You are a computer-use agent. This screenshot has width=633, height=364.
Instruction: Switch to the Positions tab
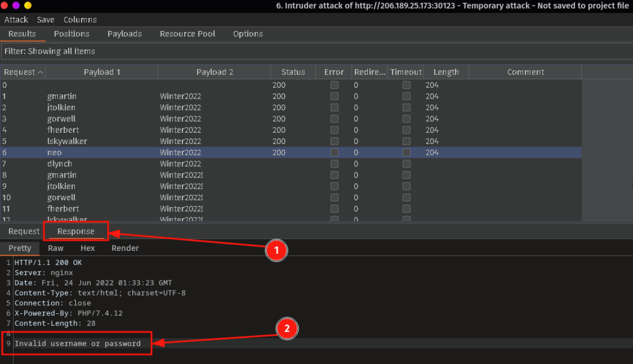click(71, 34)
